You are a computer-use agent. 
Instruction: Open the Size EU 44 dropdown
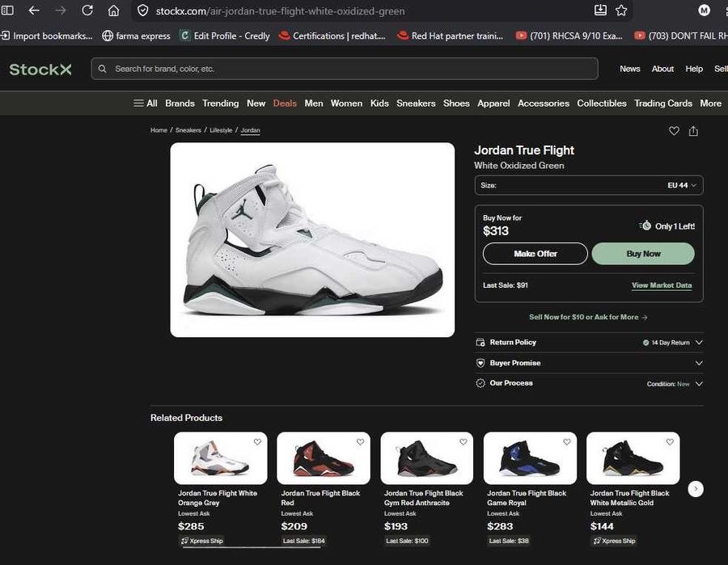coord(589,185)
